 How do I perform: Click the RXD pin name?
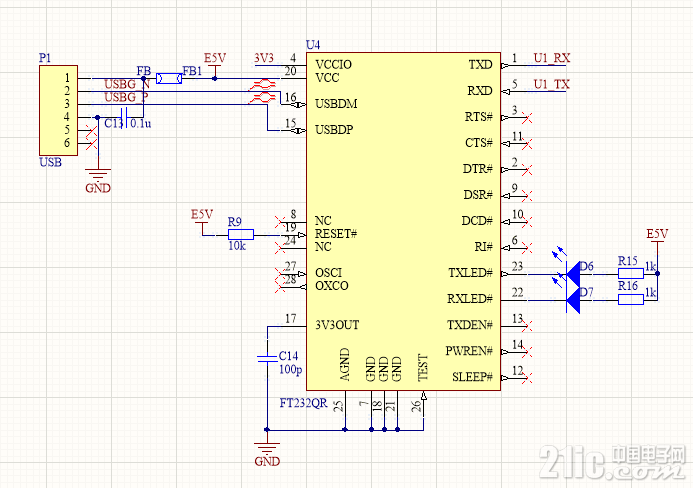pyautogui.click(x=480, y=91)
